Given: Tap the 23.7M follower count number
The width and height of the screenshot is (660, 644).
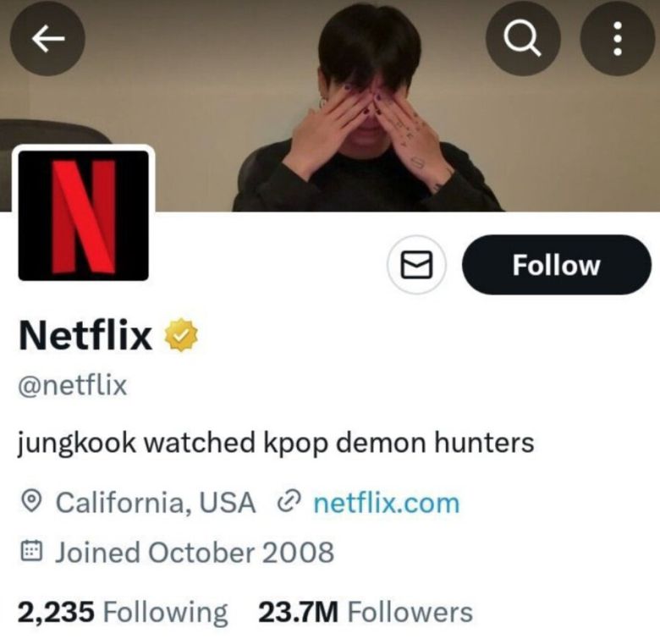Looking at the screenshot, I should tap(298, 612).
